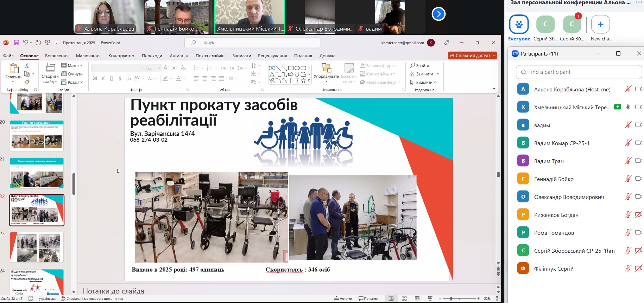
Task: Click the Arrange (Упорядкувати) icon
Action: point(326,69)
